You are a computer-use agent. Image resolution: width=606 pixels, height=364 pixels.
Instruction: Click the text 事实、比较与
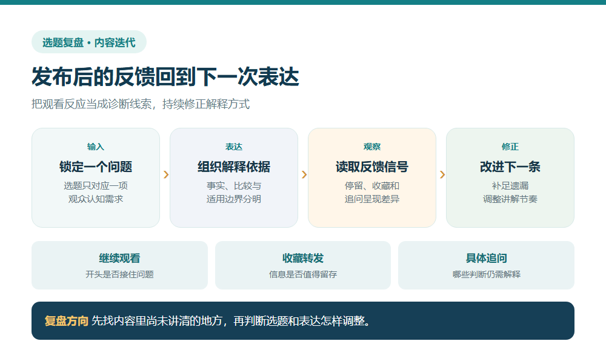tap(234, 186)
